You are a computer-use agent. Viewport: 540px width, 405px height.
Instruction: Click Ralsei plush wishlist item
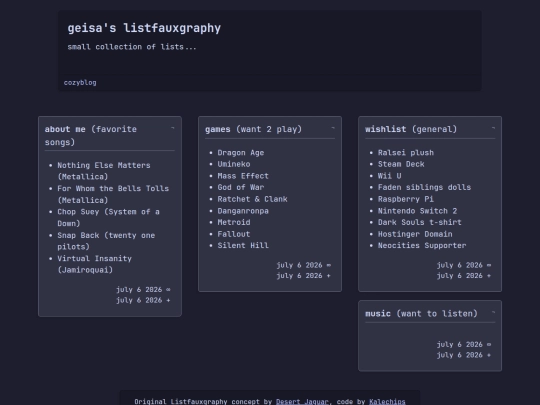(406, 153)
